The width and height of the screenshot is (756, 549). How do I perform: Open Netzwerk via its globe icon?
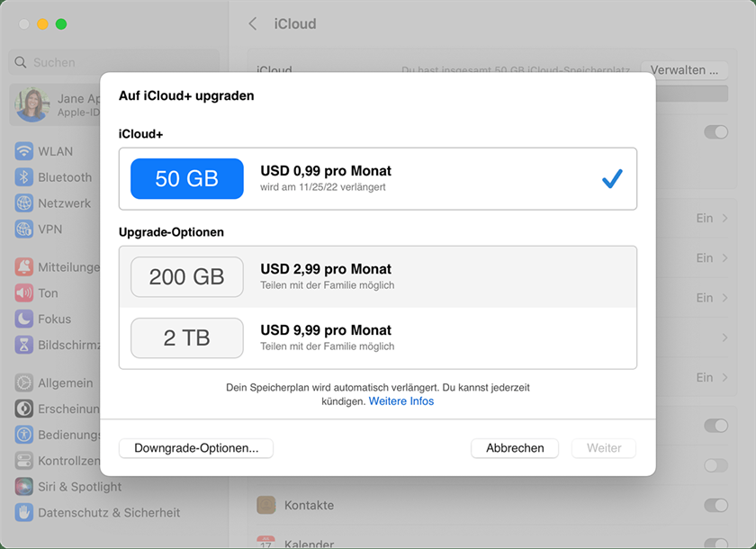pos(24,203)
